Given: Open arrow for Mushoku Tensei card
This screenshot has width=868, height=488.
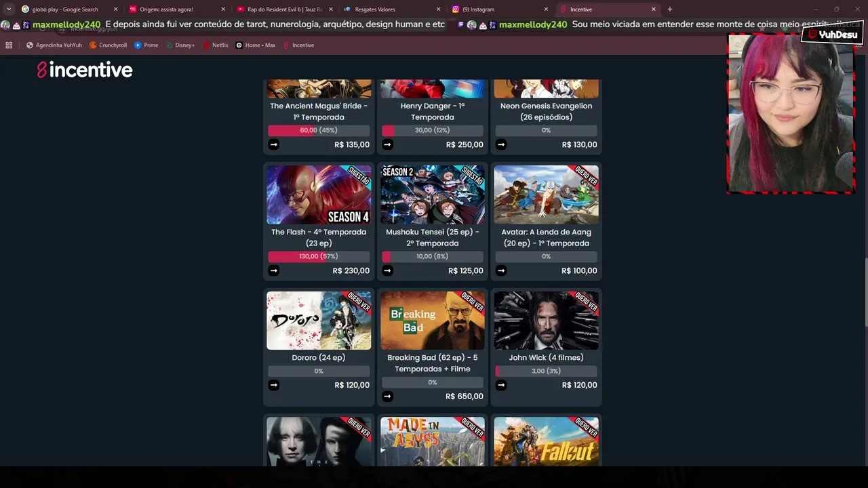Looking at the screenshot, I should tap(387, 270).
